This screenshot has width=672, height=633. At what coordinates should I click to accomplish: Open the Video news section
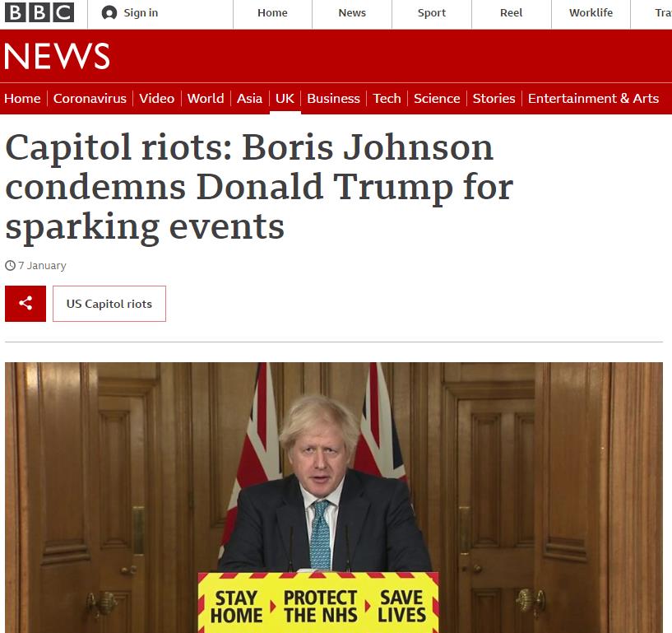(x=157, y=99)
